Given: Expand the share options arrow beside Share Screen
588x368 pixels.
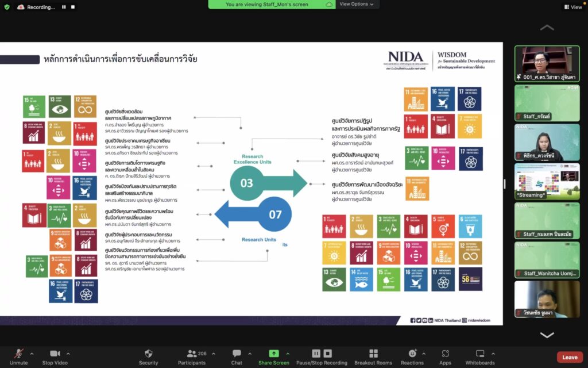Looking at the screenshot, I should (x=288, y=354).
